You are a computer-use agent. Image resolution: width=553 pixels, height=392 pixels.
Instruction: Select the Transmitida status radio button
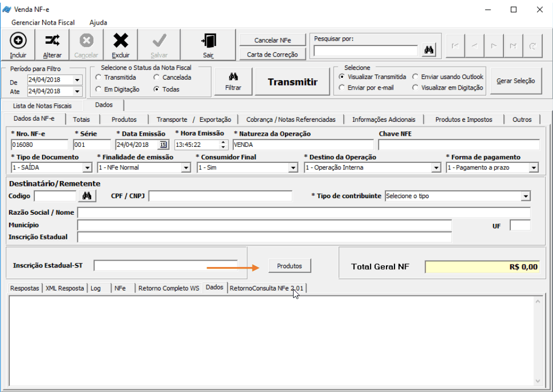click(x=98, y=77)
